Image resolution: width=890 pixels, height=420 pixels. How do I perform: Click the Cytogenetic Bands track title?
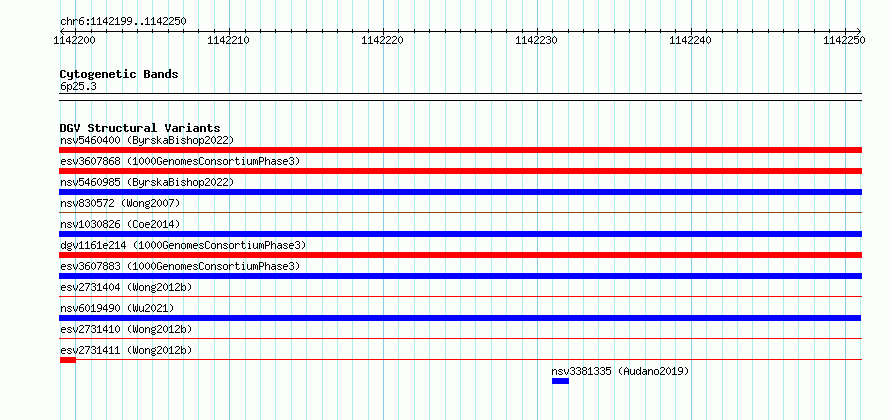tap(119, 74)
